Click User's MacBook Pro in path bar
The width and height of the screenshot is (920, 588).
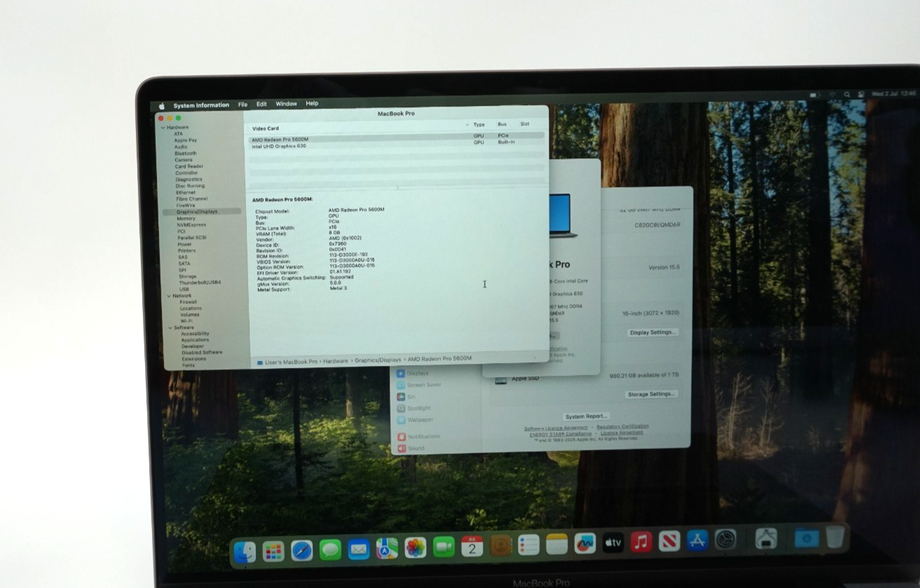click(x=291, y=362)
